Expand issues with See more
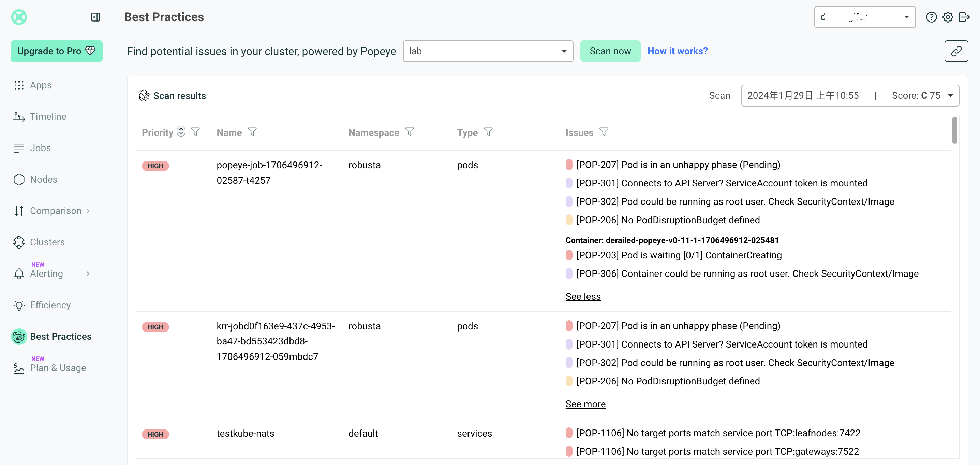 pos(585,404)
